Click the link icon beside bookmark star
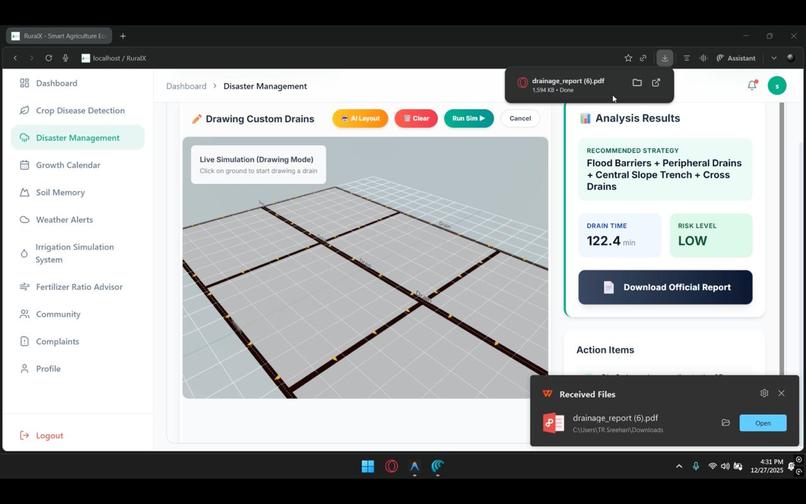 pos(643,58)
